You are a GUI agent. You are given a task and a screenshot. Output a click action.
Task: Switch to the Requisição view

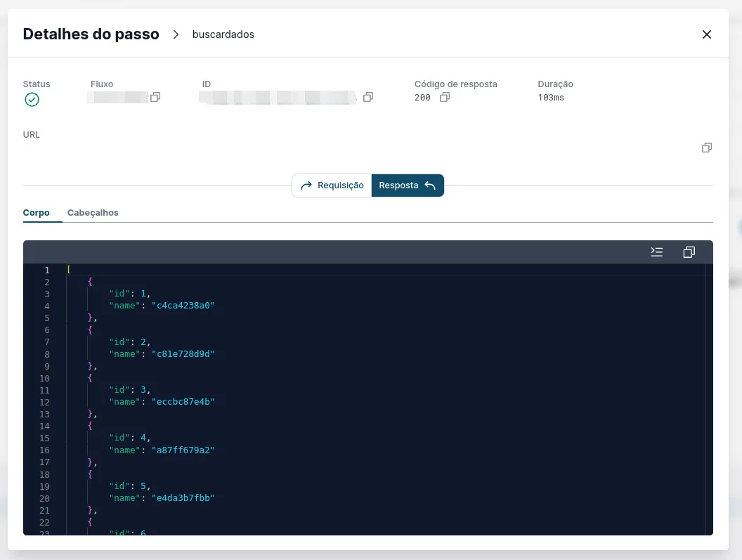[332, 185]
